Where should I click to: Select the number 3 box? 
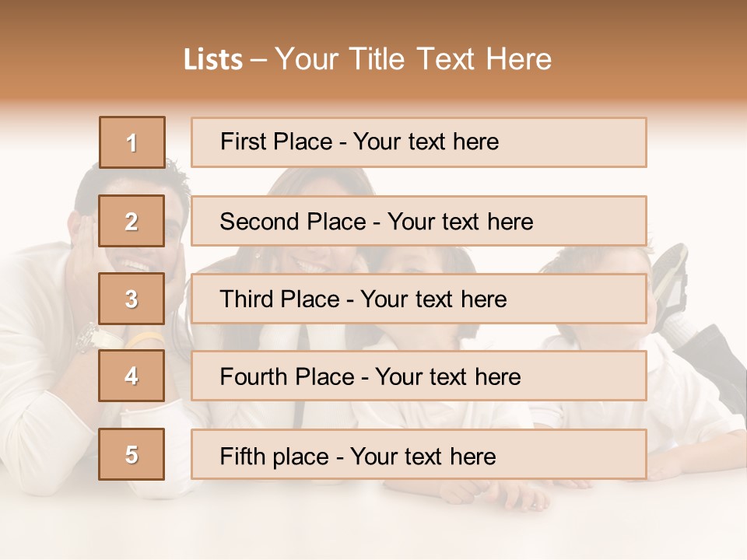(132, 299)
